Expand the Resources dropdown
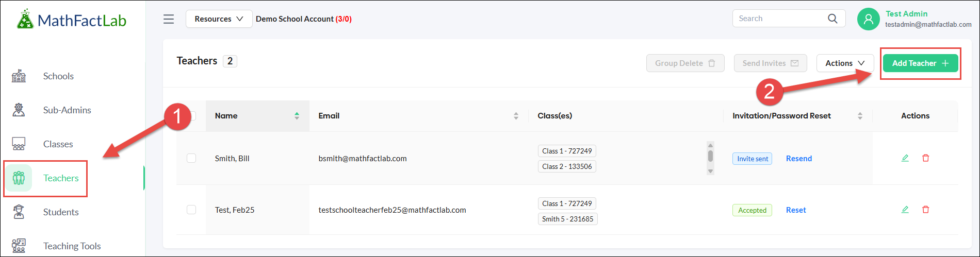Viewport: 980px width, 257px height. pyautogui.click(x=219, y=19)
